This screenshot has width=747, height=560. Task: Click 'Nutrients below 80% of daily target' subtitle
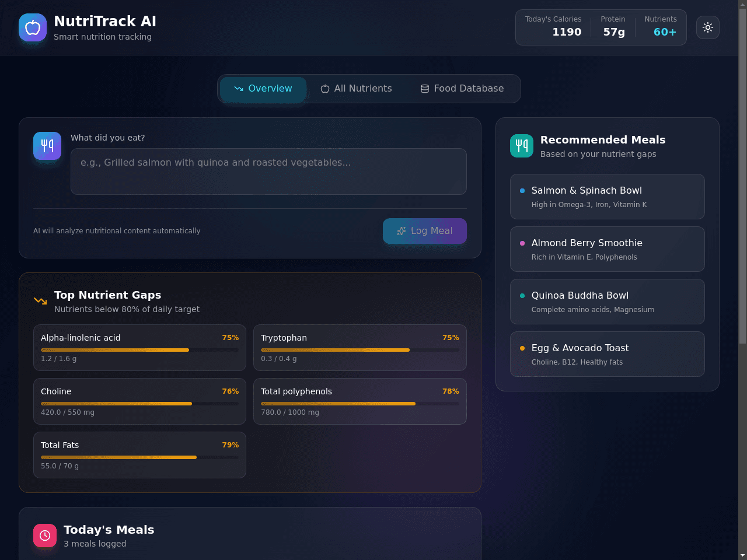pyautogui.click(x=127, y=309)
